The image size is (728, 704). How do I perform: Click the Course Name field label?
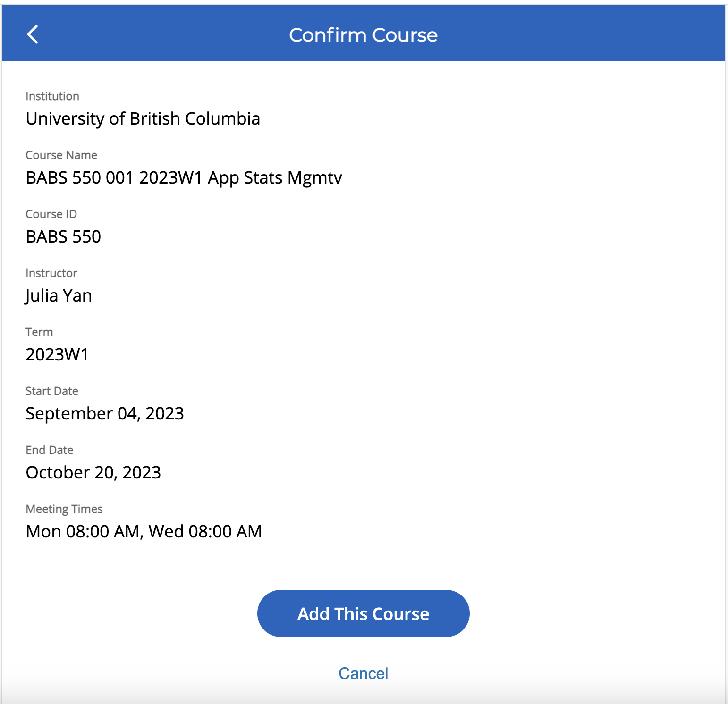click(x=61, y=155)
